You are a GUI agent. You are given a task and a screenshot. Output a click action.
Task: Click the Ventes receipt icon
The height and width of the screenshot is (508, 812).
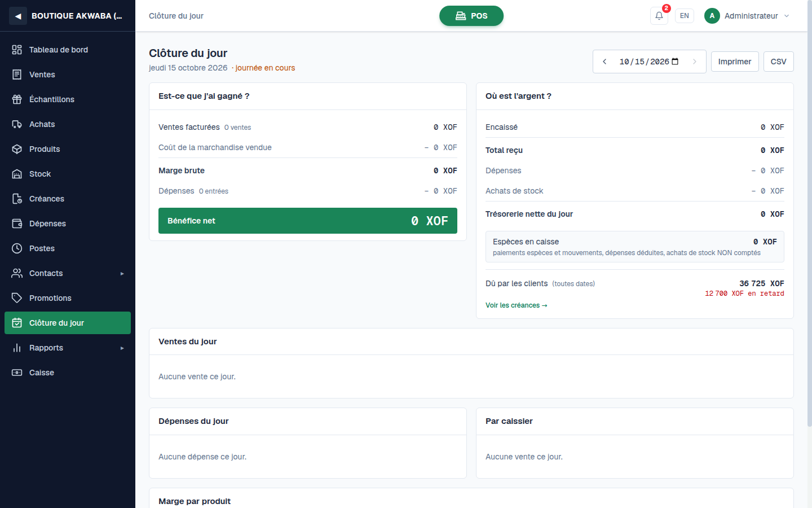pos(17,75)
